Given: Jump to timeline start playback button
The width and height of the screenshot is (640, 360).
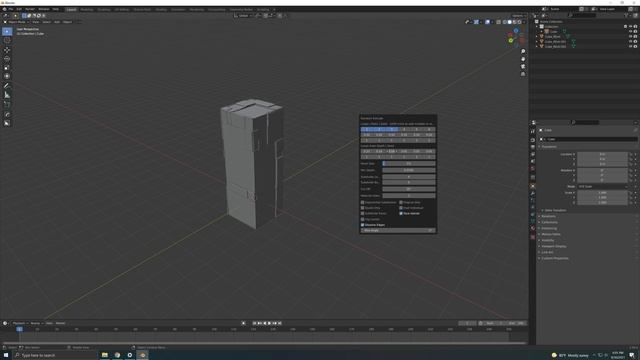Looking at the screenshot, I should pos(255,323).
